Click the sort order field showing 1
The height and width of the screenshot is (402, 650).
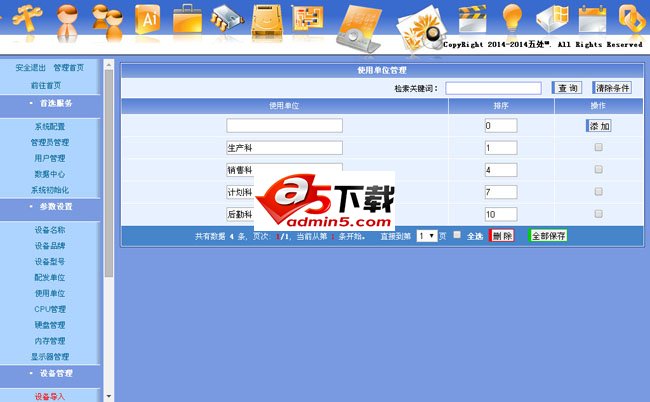click(501, 148)
